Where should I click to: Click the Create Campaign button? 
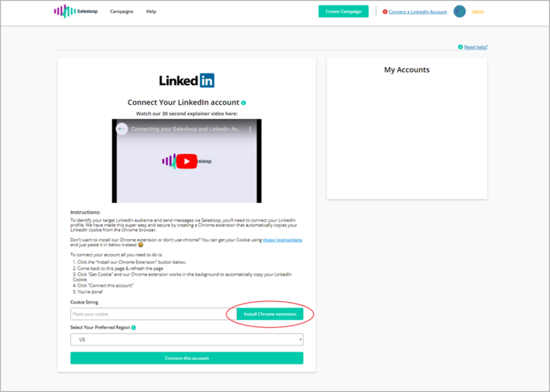(x=343, y=12)
